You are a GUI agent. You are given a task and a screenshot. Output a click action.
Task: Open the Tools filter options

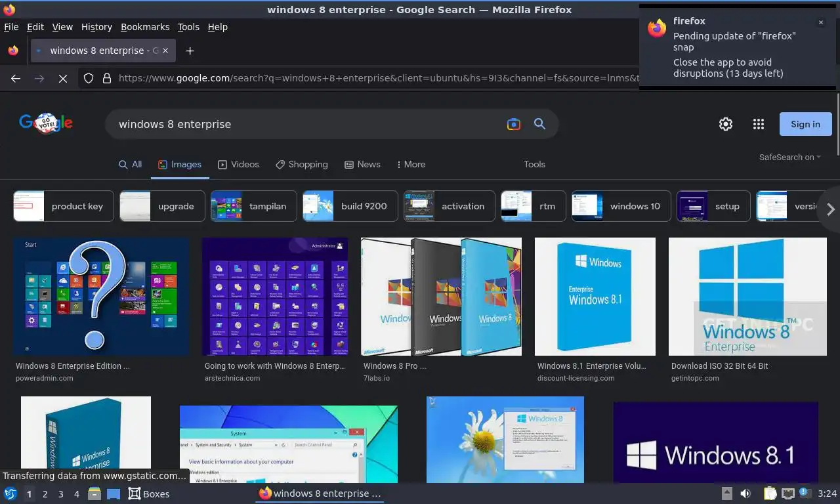coord(534,164)
